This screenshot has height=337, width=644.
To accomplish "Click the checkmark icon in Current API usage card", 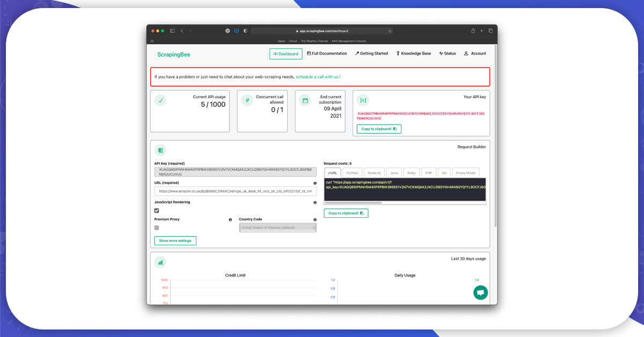I will (x=160, y=100).
